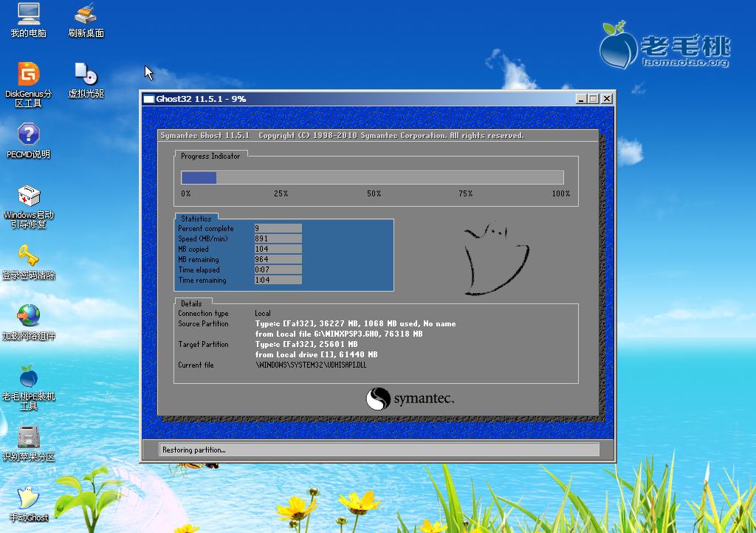756x533 pixels.
Task: Click the Percent complete value field
Action: tap(278, 229)
